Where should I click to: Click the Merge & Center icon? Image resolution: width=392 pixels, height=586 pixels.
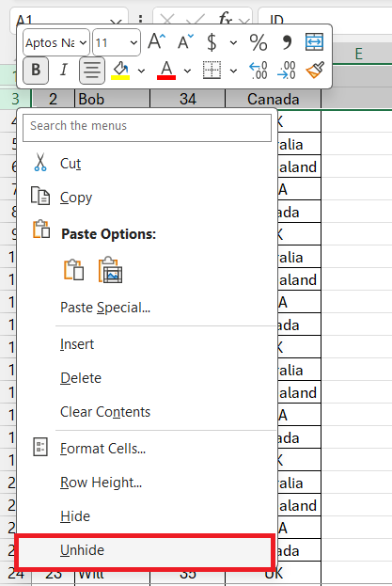[314, 41]
